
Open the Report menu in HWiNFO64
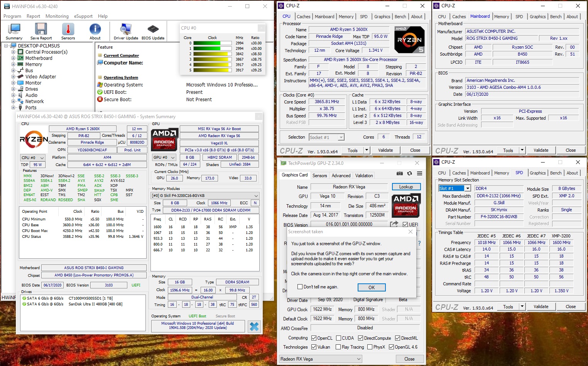33,16
